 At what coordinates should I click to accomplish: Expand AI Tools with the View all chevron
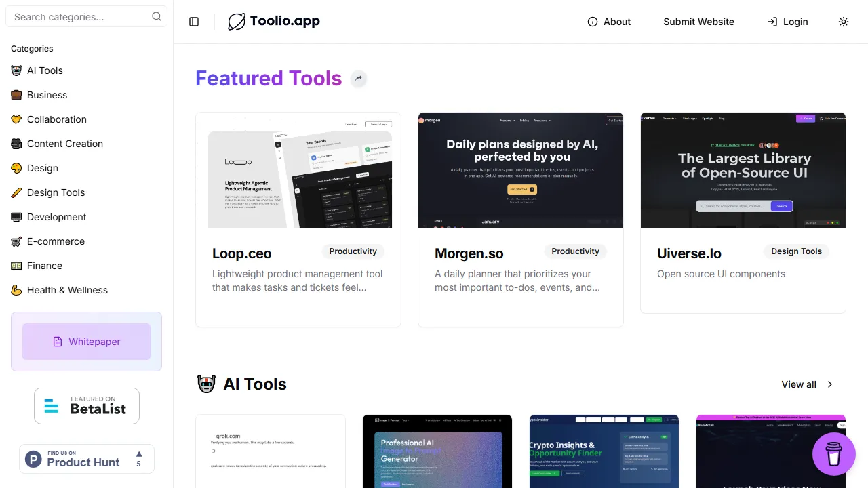829,384
